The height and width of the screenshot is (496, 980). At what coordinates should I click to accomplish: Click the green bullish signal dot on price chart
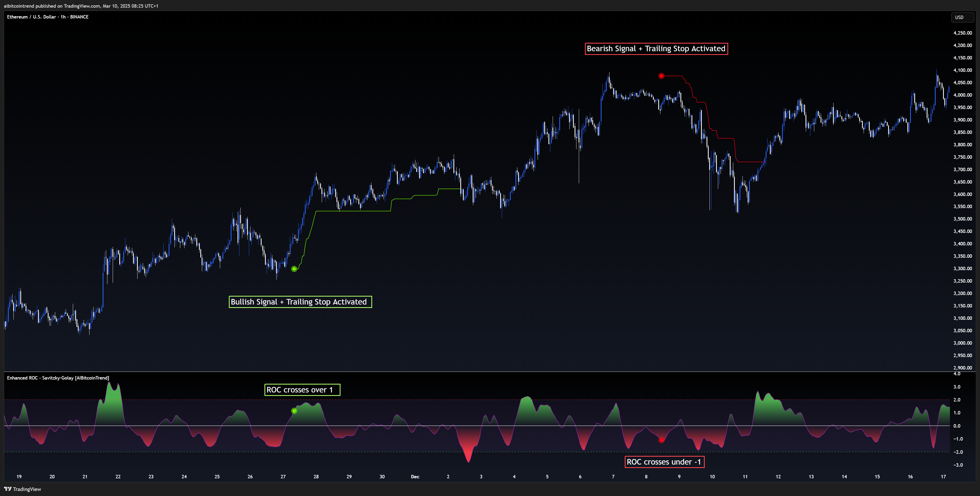(294, 269)
